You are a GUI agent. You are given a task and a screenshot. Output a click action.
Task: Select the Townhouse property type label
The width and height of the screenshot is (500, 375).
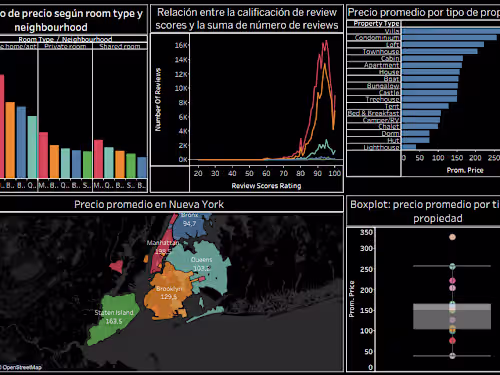tap(381, 51)
